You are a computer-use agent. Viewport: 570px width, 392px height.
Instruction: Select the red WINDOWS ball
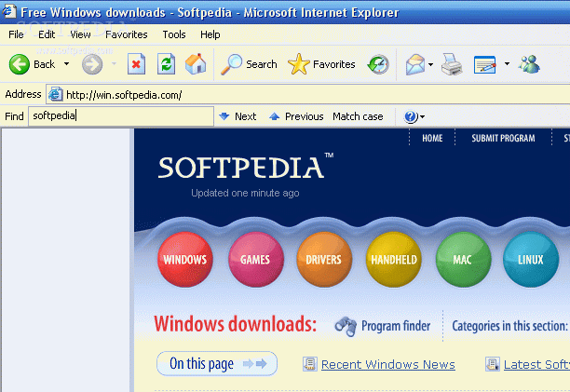point(185,260)
